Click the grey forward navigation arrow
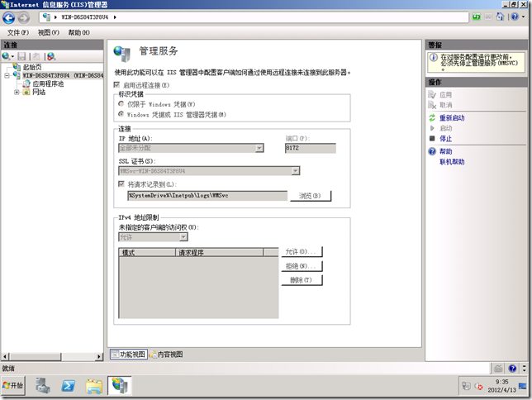The width and height of the screenshot is (532, 400). (x=23, y=17)
